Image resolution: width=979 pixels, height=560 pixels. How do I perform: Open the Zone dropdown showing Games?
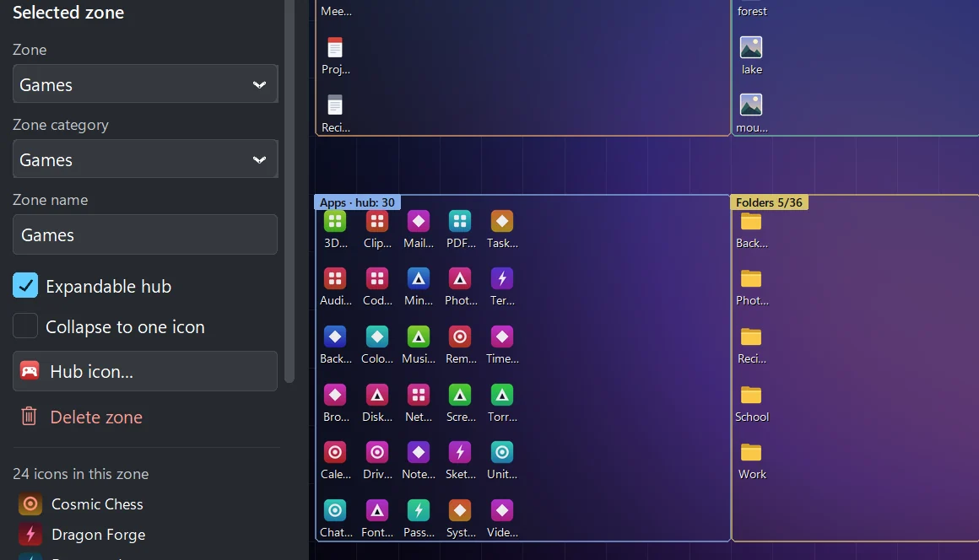pos(145,84)
